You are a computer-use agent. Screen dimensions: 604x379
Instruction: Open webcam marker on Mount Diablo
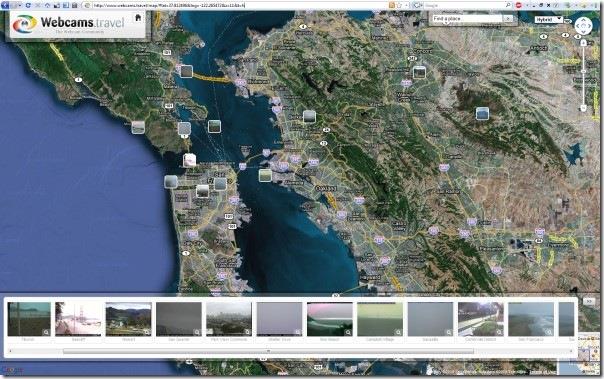482,113
